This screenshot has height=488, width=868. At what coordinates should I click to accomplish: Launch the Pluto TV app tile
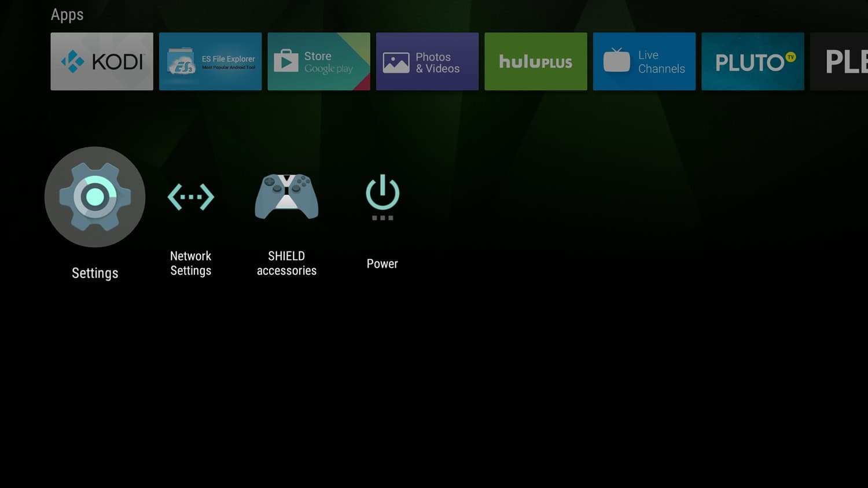[753, 61]
